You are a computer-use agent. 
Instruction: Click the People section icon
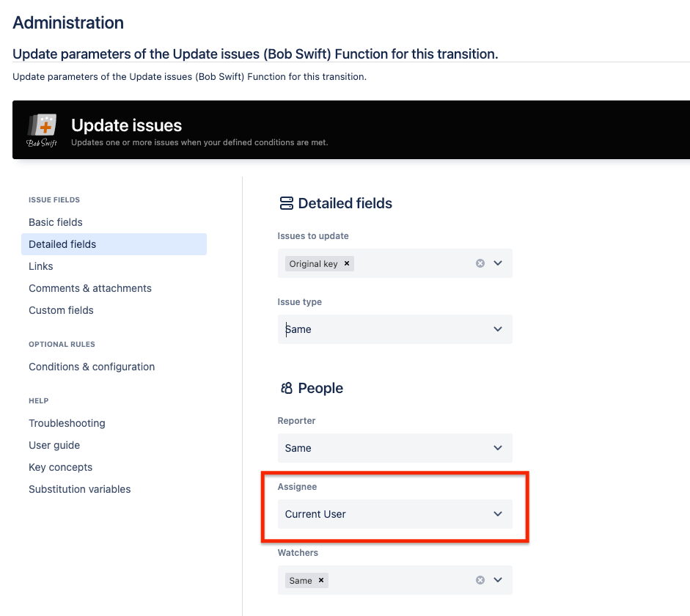pyautogui.click(x=287, y=388)
